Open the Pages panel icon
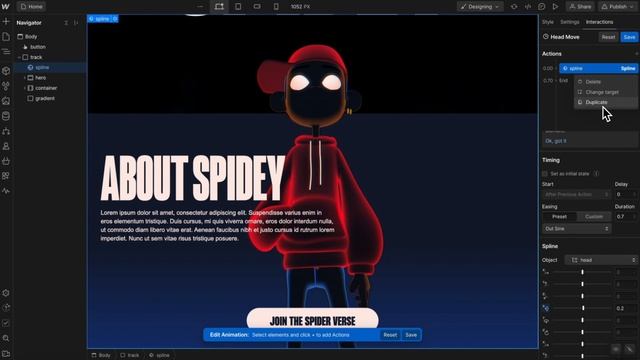Viewport: 640px width, 360px height. (x=6, y=37)
